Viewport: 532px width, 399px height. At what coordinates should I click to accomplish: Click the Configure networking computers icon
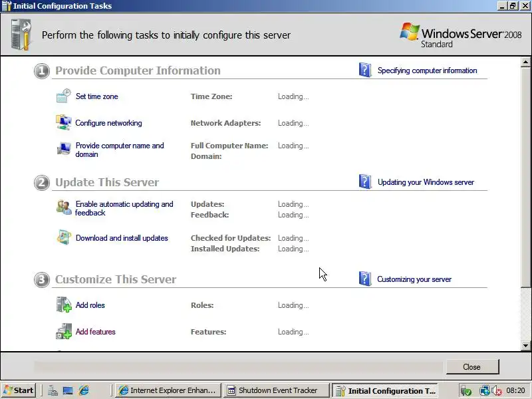(63, 122)
